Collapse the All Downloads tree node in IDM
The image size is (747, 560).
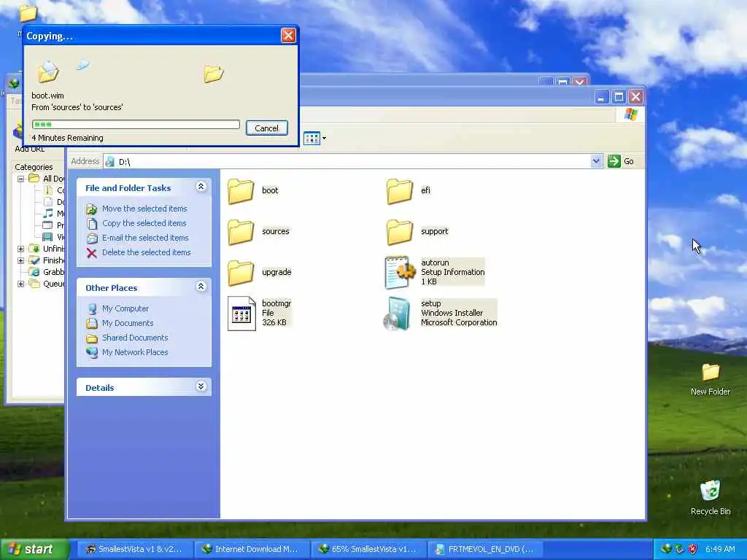coord(20,179)
